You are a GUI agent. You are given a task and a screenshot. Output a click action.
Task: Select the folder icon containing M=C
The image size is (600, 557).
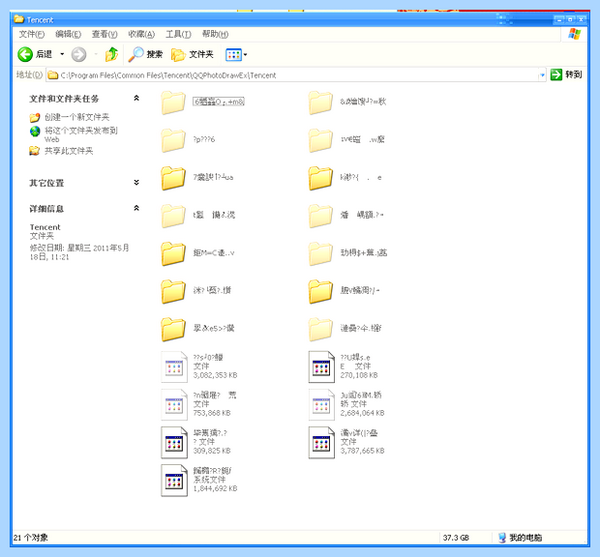click(x=173, y=253)
